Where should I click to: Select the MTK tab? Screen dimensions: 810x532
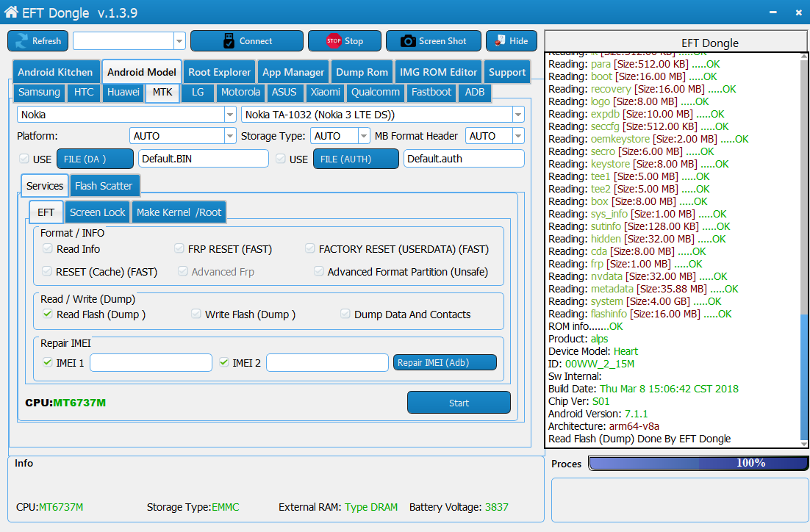162,92
